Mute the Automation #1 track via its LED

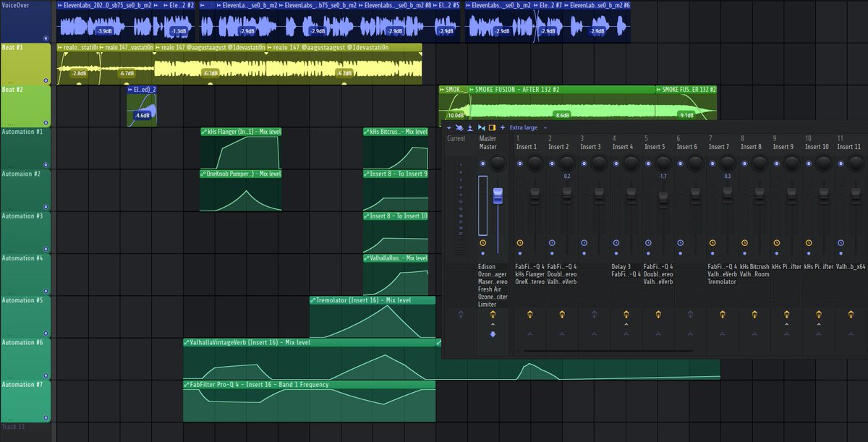point(46,164)
